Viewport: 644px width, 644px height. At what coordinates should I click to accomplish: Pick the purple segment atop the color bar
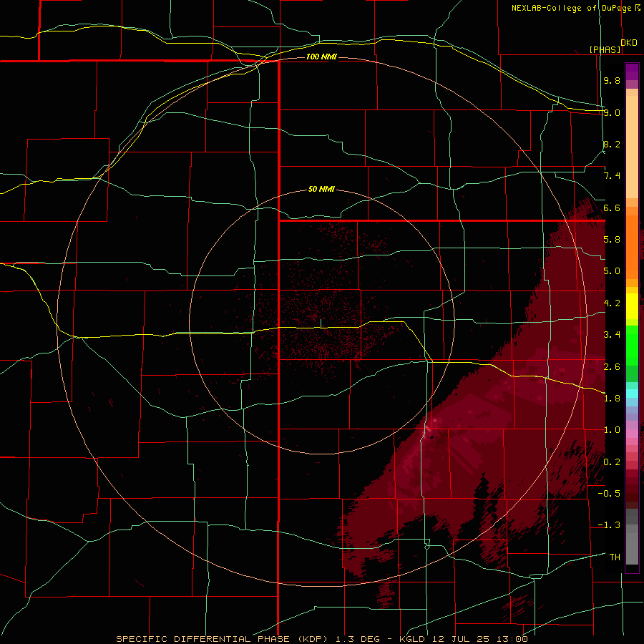coord(632,72)
